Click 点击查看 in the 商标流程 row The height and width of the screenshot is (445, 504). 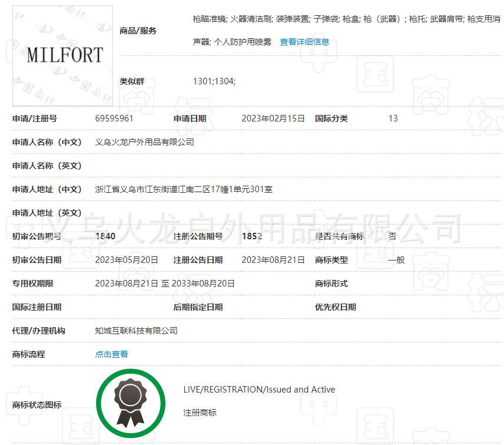click(111, 354)
